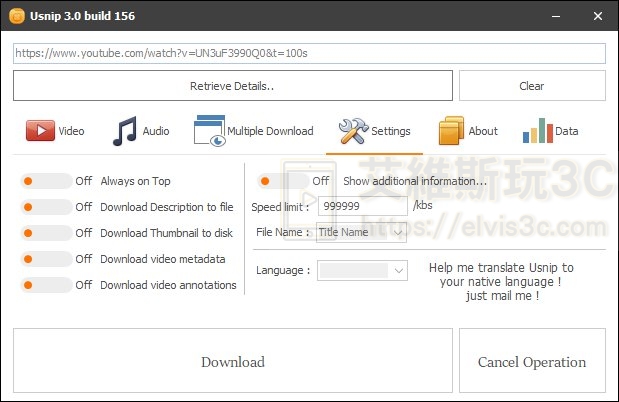619x402 pixels.
Task: Click the Multiple Download window icon
Action: (x=208, y=131)
